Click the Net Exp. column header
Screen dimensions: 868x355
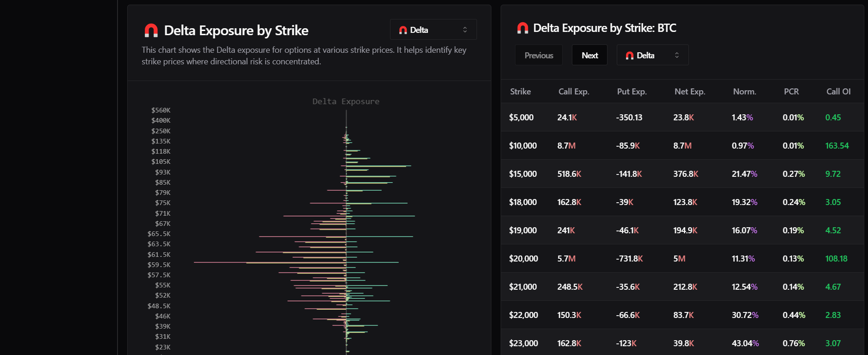point(690,92)
